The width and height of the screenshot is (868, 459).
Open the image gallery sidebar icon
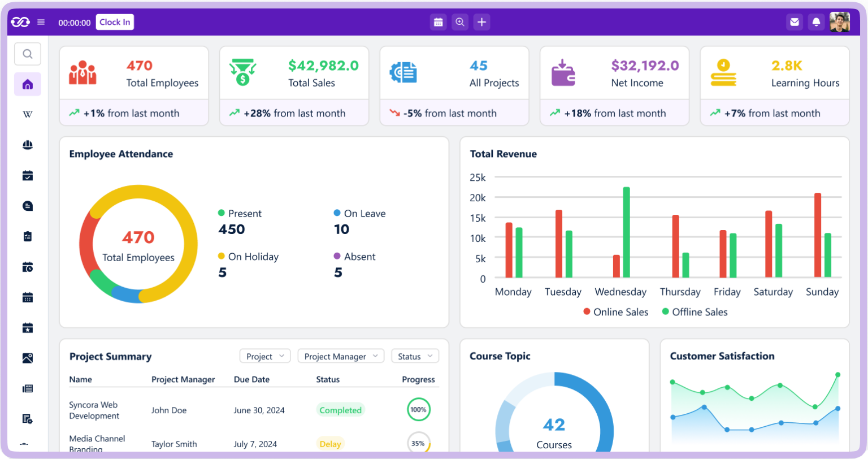pyautogui.click(x=27, y=358)
